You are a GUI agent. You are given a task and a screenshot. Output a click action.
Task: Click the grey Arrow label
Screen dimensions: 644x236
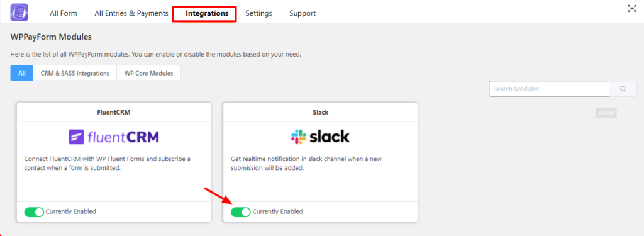(x=606, y=113)
